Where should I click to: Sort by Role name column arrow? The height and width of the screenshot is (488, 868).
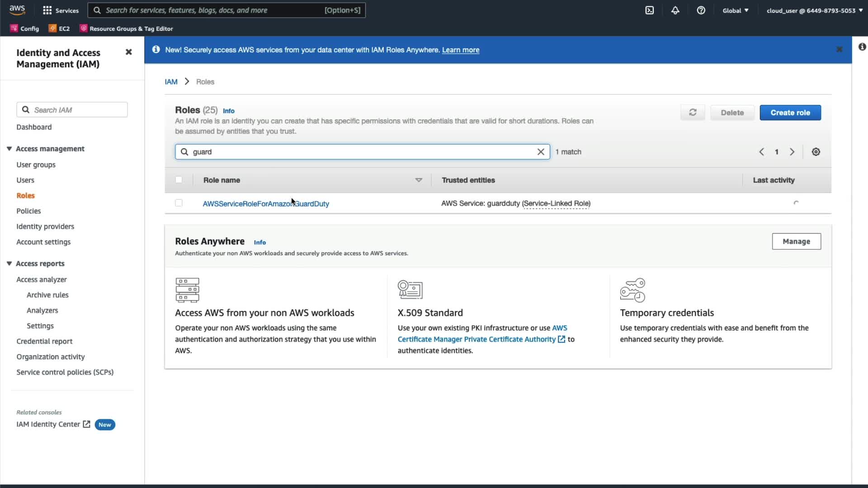[419, 180]
